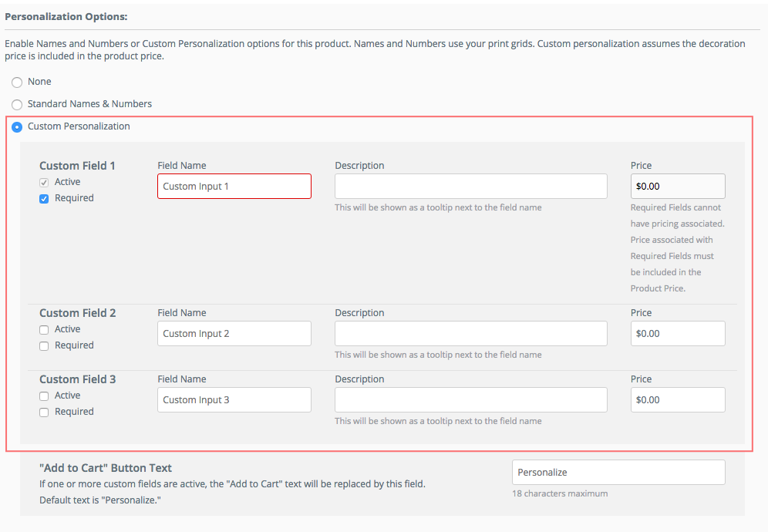The width and height of the screenshot is (768, 532).
Task: Click Custom Field 3 Price box
Action: [x=678, y=399]
